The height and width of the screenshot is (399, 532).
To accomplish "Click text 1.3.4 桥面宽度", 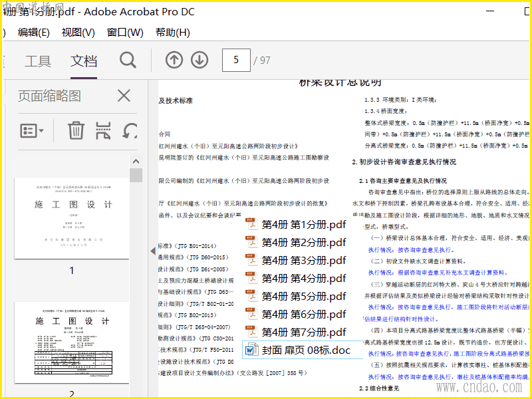I will tap(386, 111).
